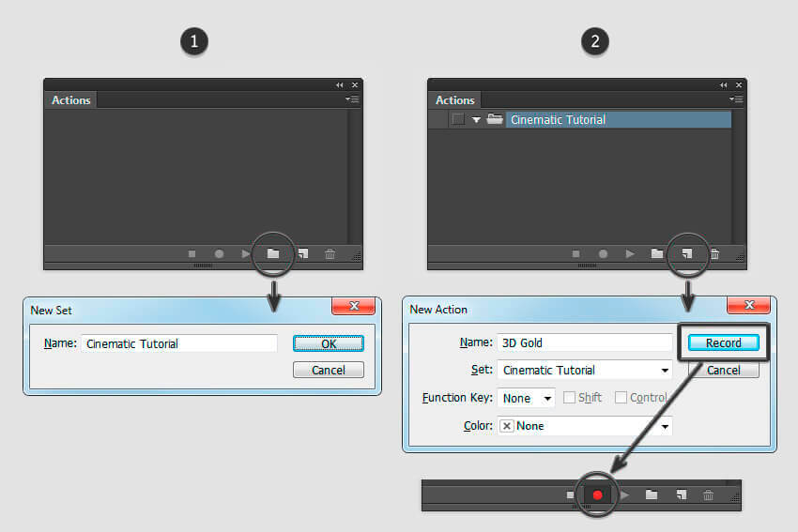Screen dimensions: 798x532
Task: Click OK in New Set dialog
Action: [329, 343]
